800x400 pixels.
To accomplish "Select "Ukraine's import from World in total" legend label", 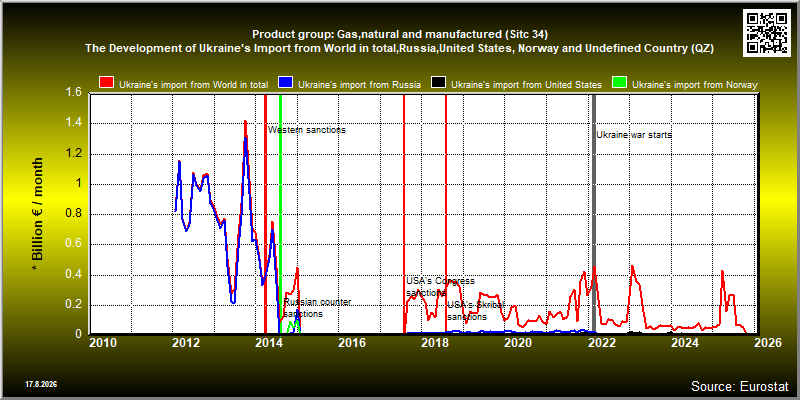I will pyautogui.click(x=194, y=85).
